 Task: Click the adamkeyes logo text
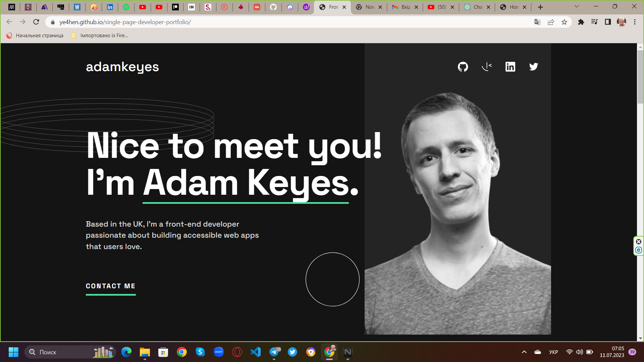122,67
